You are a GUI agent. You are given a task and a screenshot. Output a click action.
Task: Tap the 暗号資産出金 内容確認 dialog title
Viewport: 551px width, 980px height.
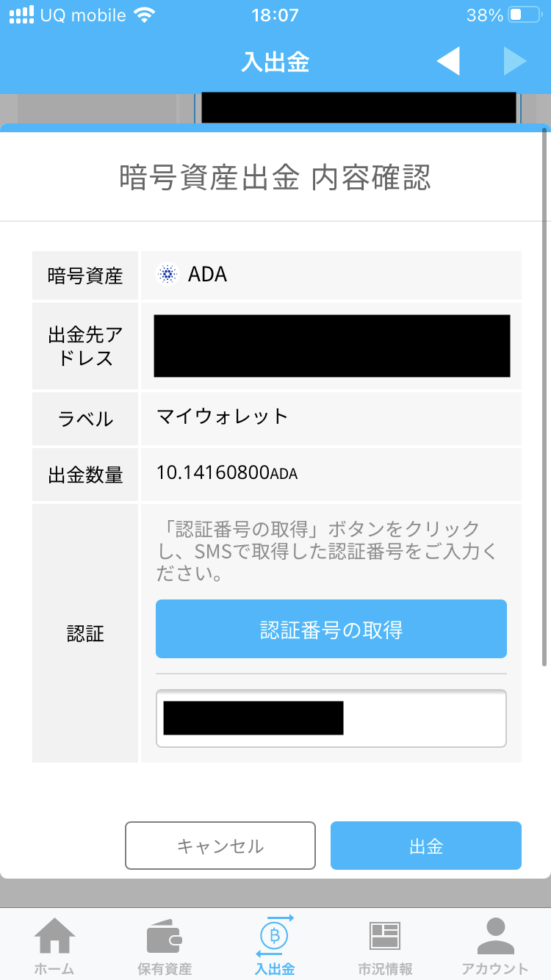275,179
